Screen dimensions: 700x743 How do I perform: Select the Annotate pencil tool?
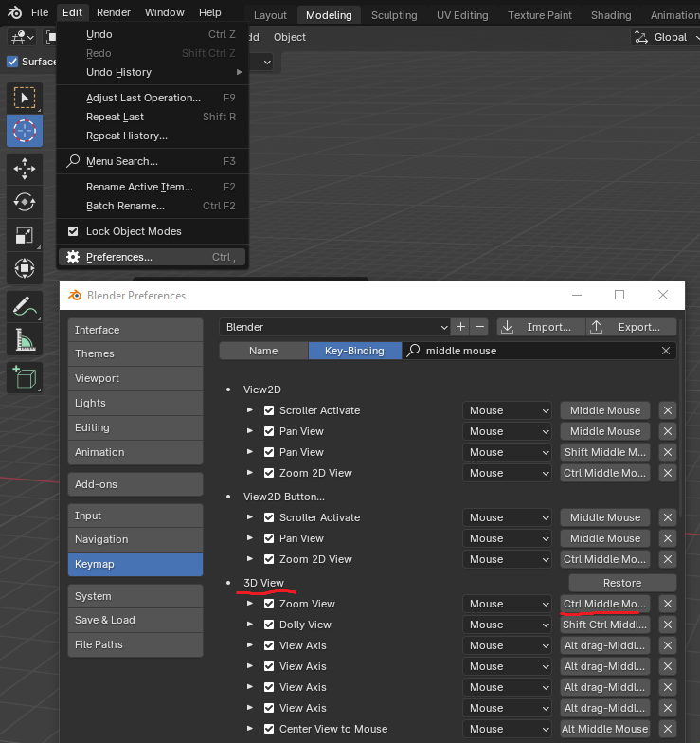(x=25, y=307)
